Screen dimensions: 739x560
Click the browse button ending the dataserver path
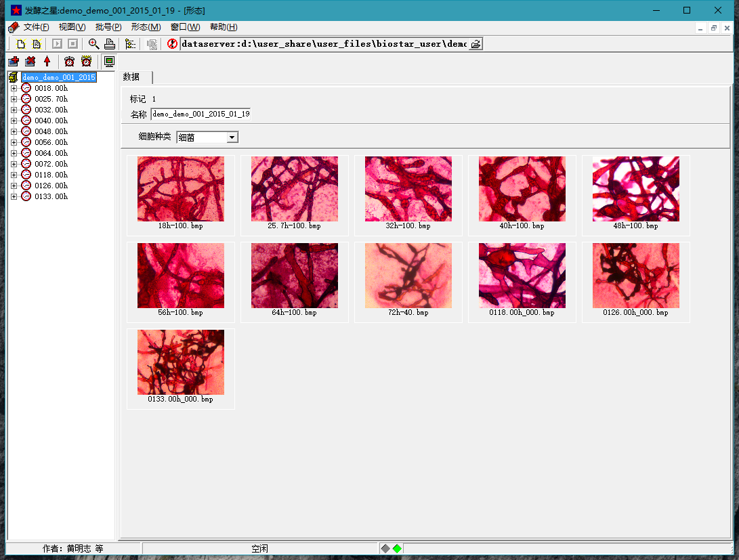tap(476, 44)
